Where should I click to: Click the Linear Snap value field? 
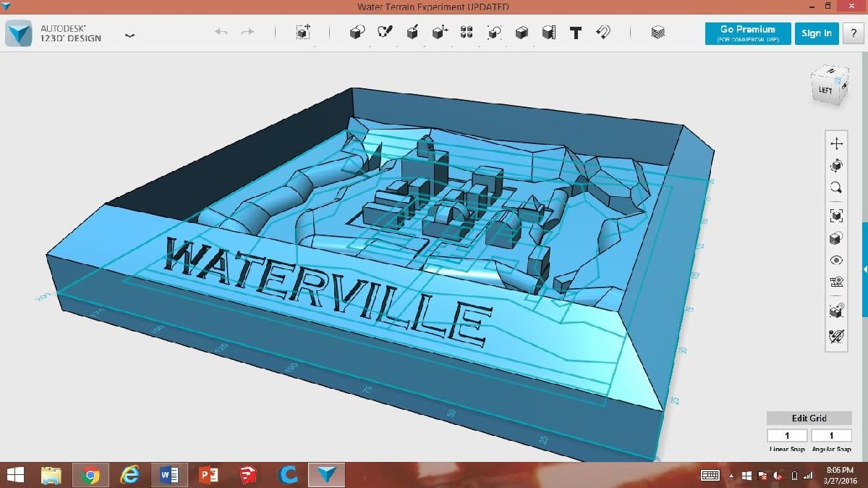(x=787, y=435)
